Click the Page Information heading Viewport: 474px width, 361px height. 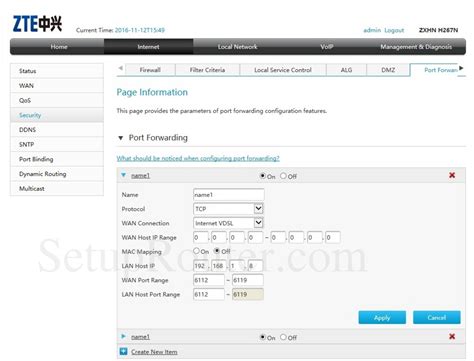152,92
